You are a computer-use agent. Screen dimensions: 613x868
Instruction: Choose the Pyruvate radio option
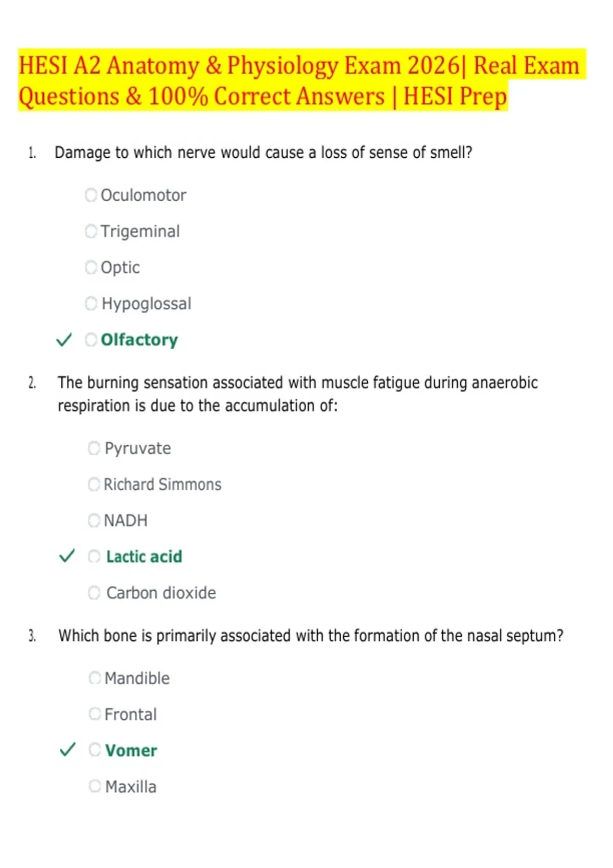[94, 448]
